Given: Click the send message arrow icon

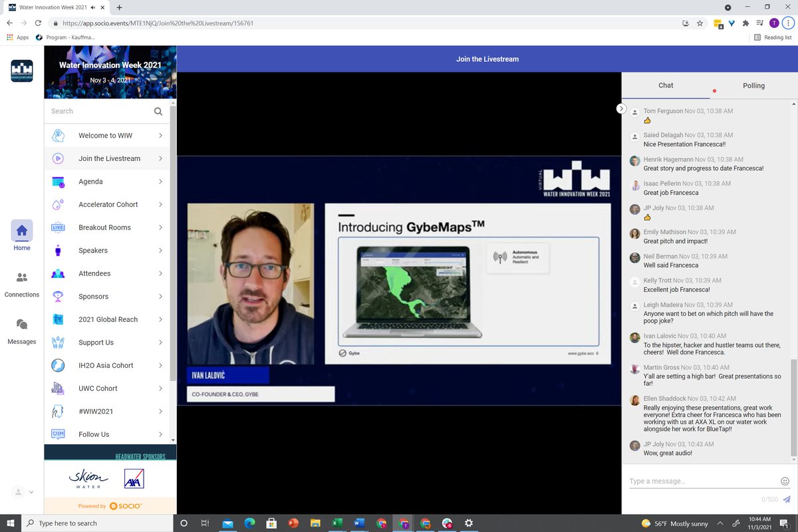Looking at the screenshot, I should coord(787,499).
